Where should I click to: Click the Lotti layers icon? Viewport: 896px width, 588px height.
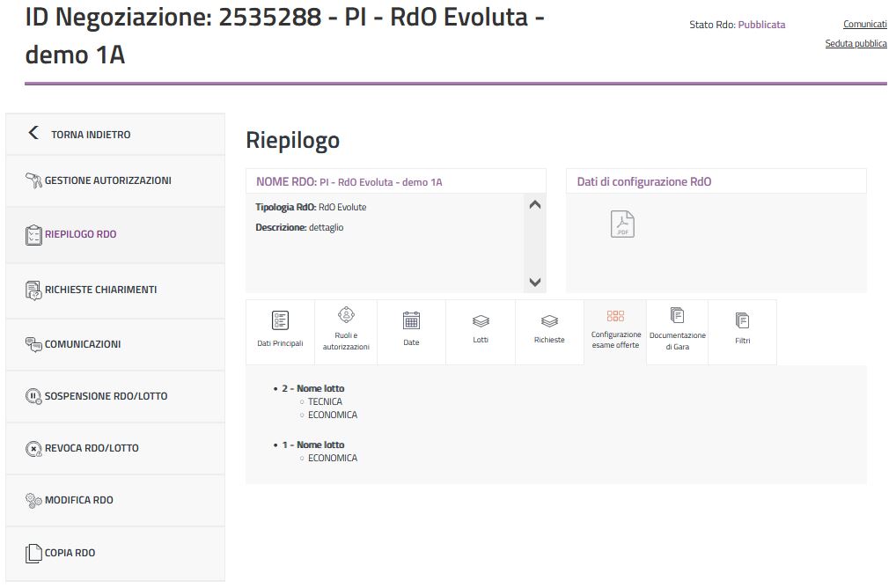481,321
